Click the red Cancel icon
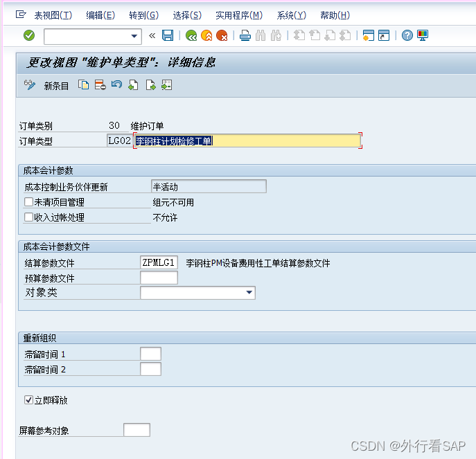 222,35
